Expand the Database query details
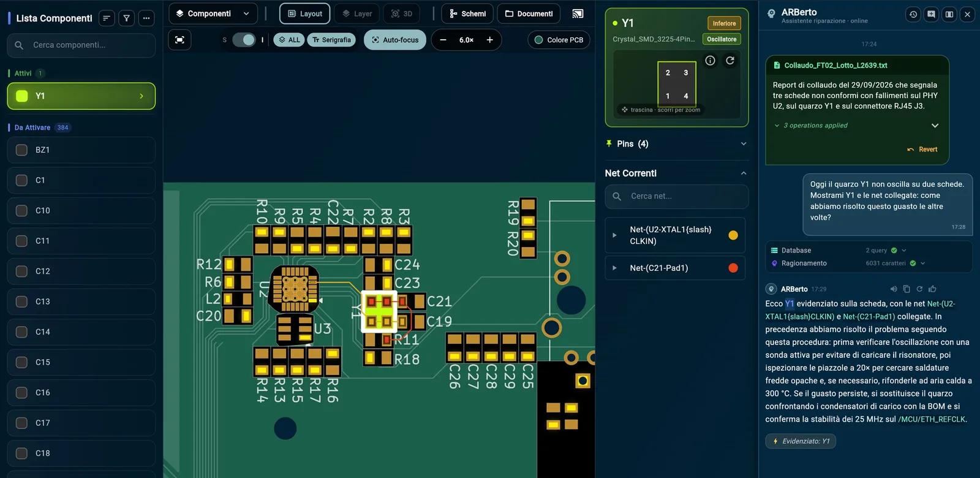Screen dimensions: 980x478 pos(904,251)
